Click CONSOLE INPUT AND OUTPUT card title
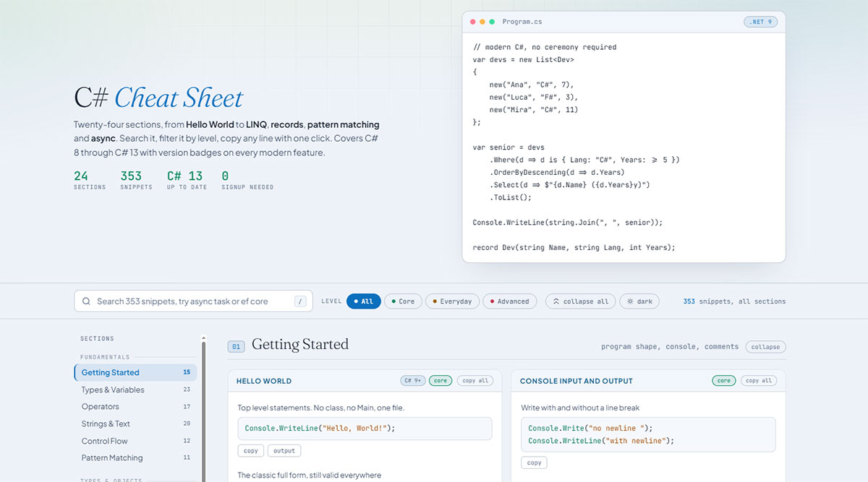 coord(576,381)
